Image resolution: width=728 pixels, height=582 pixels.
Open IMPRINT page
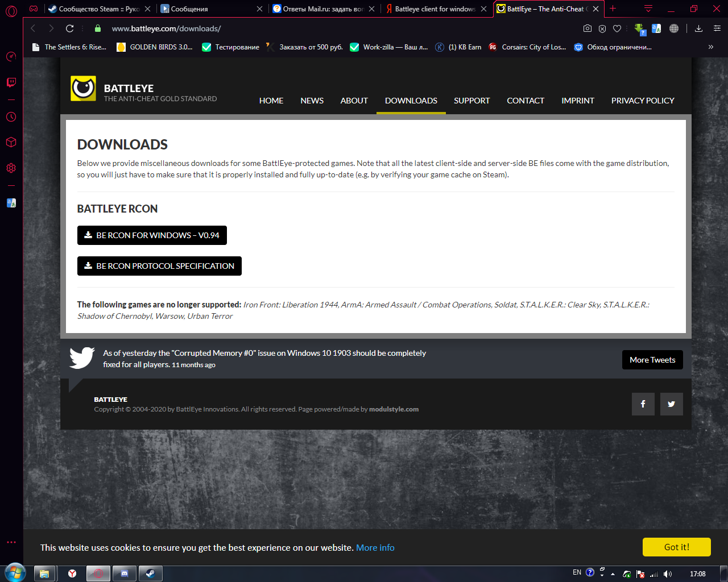click(578, 101)
